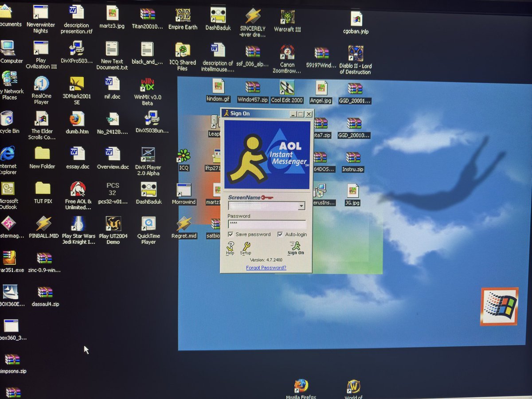Select the Empire Earth shortcut icon
The image size is (532, 399).
(x=183, y=15)
